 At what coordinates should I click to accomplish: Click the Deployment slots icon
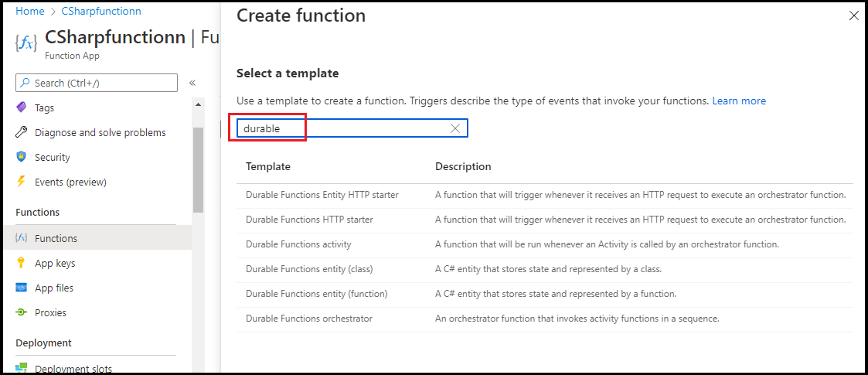pyautogui.click(x=21, y=369)
